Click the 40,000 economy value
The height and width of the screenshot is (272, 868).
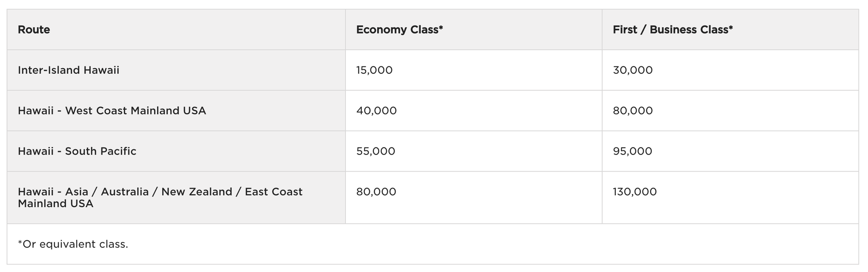click(x=376, y=111)
